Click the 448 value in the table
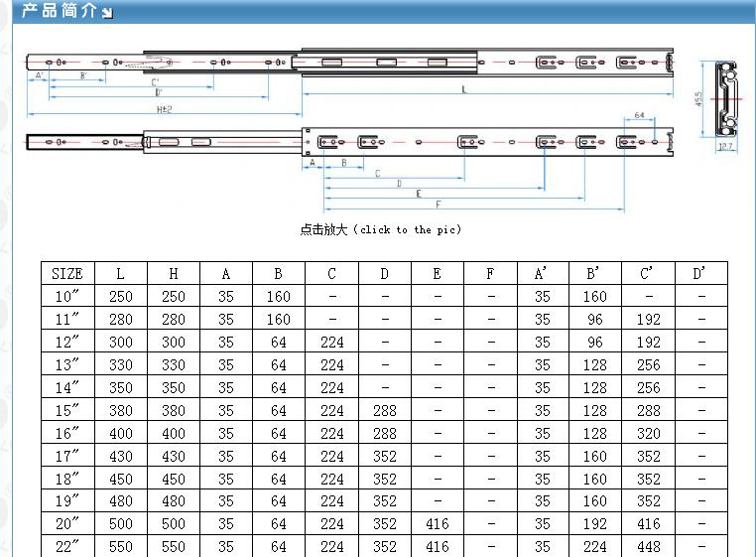 649,546
